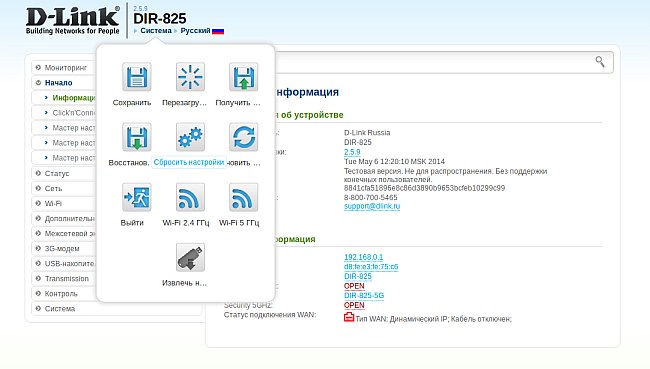Click the Выйти logout icon

[x=136, y=197]
